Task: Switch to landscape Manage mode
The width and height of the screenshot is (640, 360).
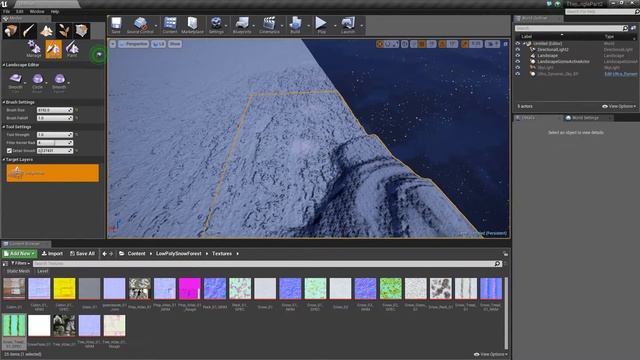Action: (34, 49)
